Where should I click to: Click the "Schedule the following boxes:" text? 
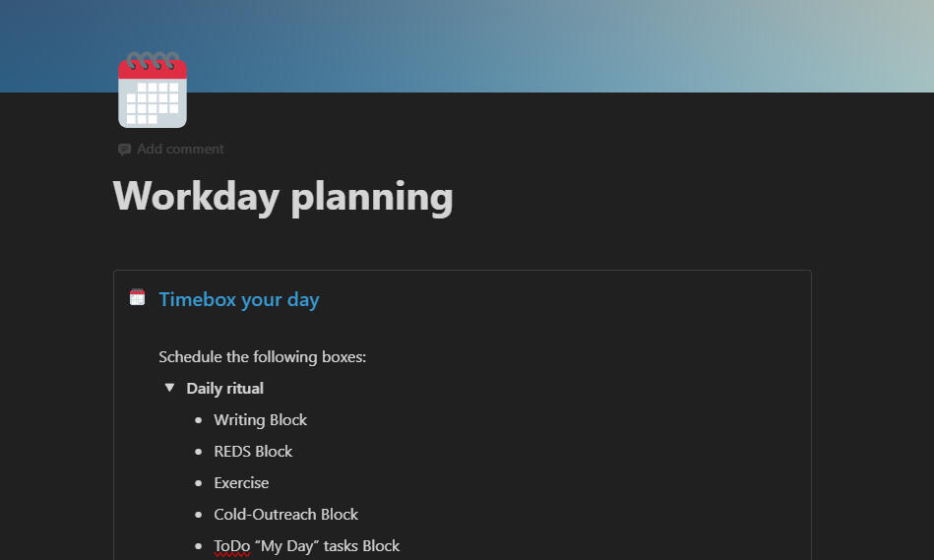(x=262, y=356)
